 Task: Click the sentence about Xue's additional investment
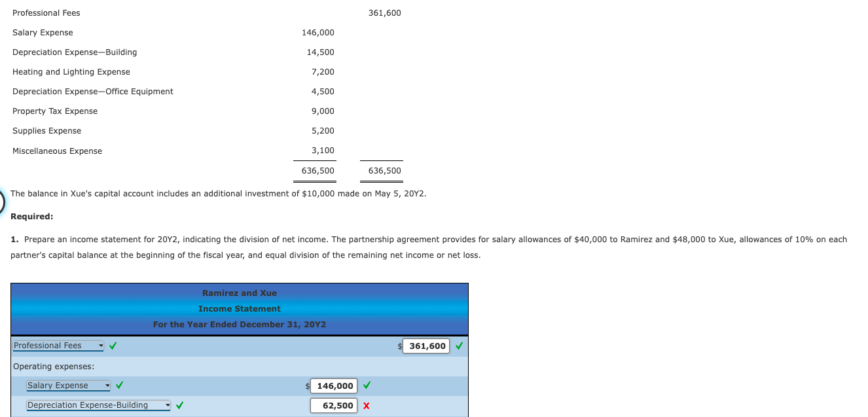point(219,194)
